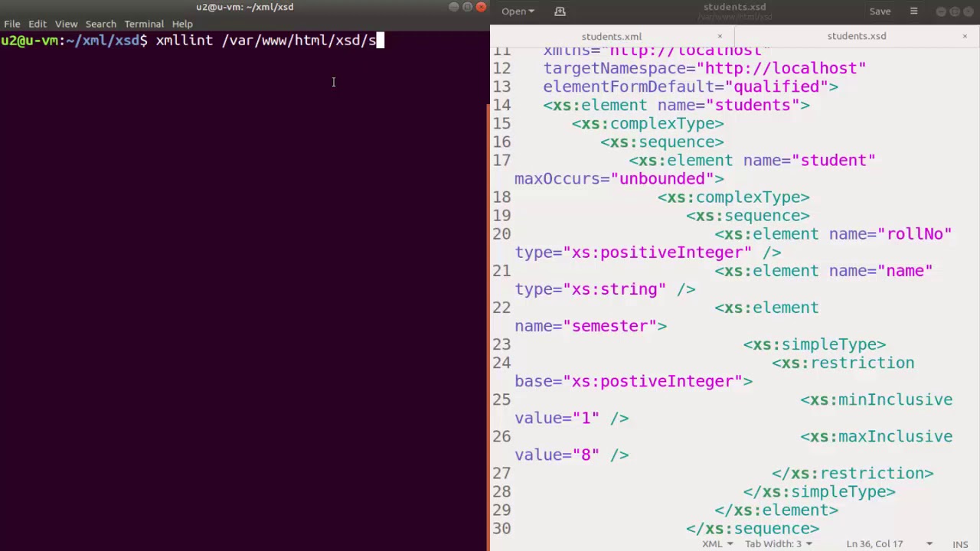Open the terminal File menu
The height and width of the screenshot is (551, 980).
coord(12,24)
